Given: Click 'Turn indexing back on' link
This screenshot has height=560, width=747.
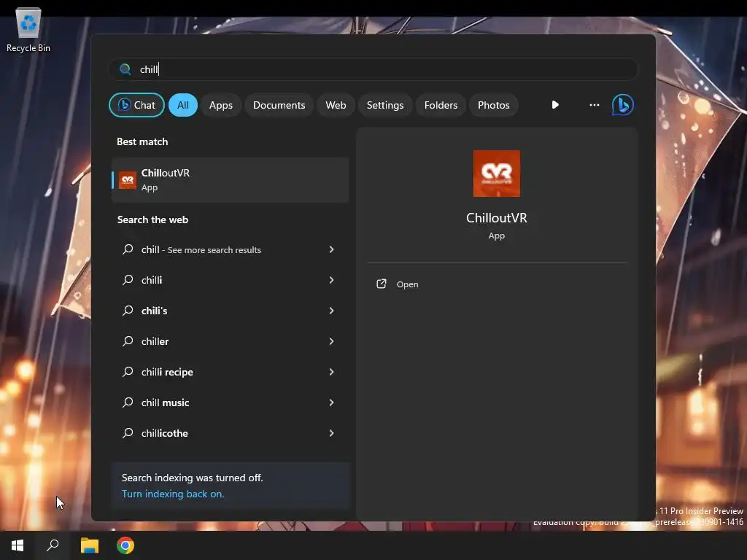Looking at the screenshot, I should tap(172, 494).
